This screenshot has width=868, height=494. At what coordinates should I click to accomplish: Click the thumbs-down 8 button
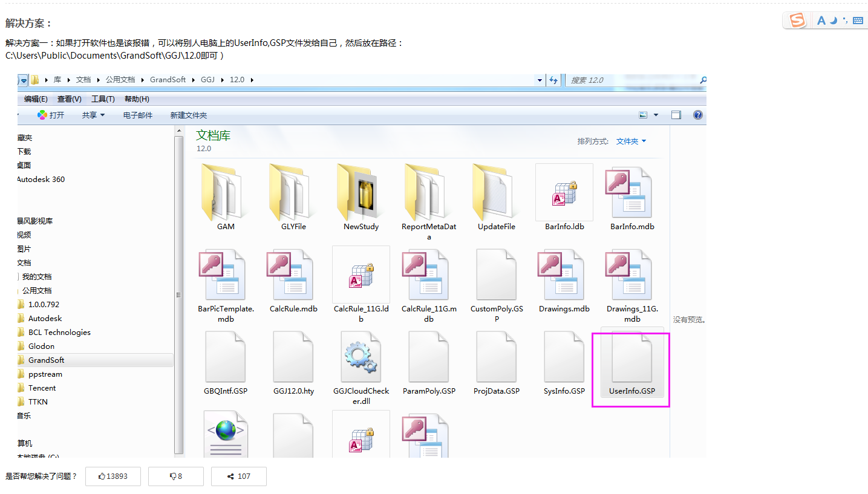[x=176, y=476]
